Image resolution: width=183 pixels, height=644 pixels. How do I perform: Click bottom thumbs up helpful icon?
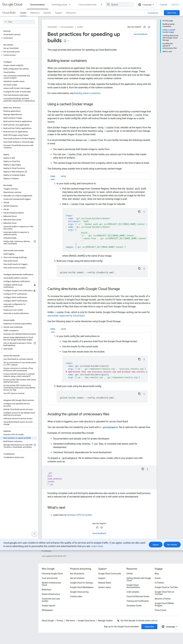coord(97,527)
